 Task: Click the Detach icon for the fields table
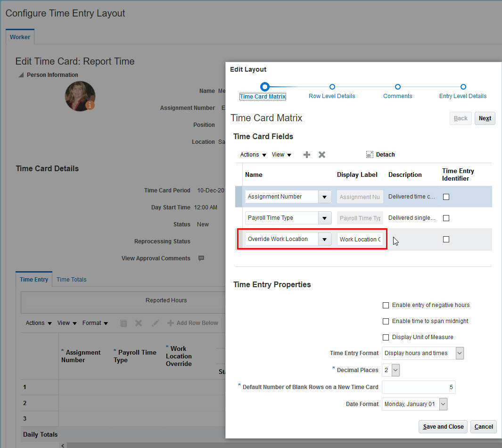pos(380,154)
